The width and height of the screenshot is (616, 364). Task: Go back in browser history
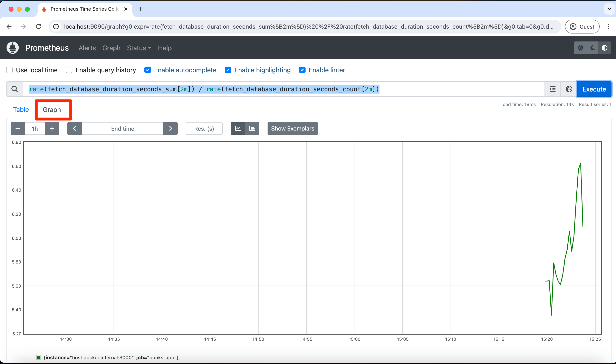tap(9, 27)
